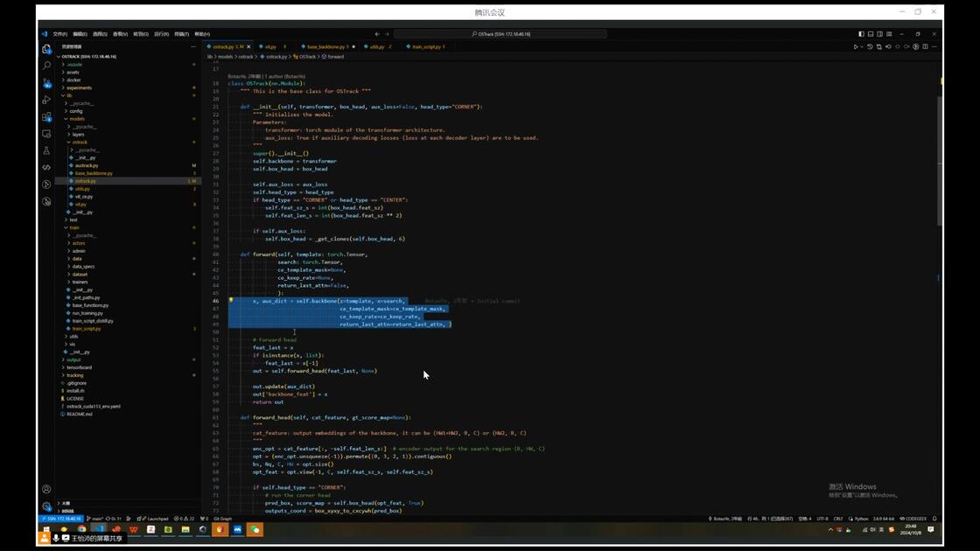Open the Explorer view in activity bar
Image resolution: width=980 pixels, height=551 pixels.
click(46, 49)
